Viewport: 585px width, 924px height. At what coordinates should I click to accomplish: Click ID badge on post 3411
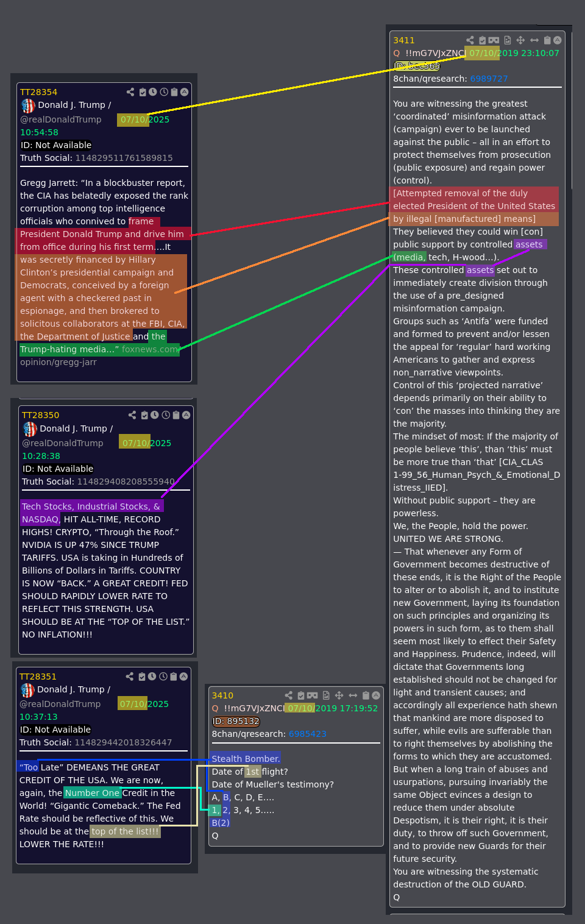coord(417,66)
